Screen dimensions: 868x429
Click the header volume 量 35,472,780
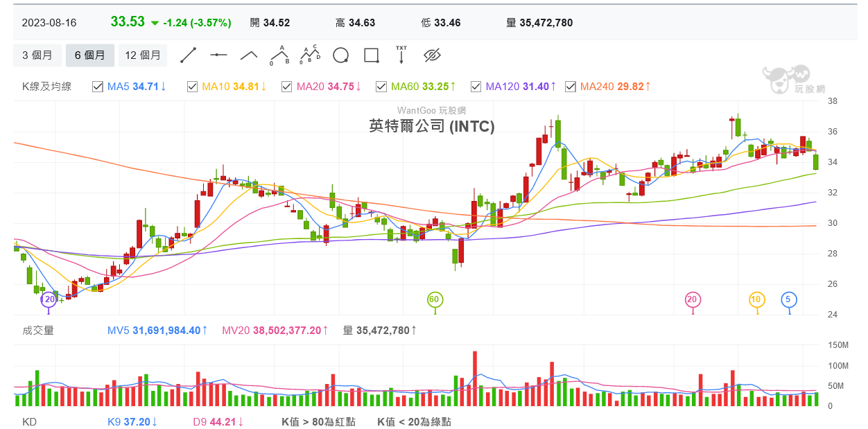pos(539,23)
